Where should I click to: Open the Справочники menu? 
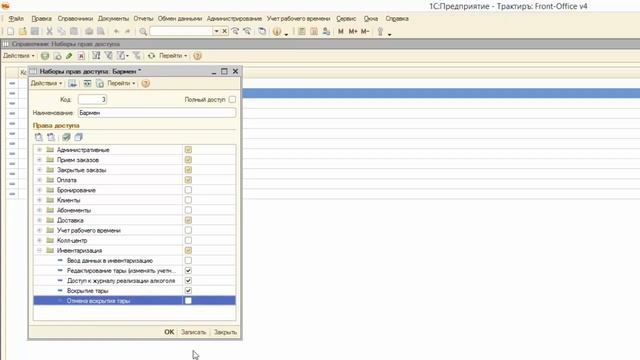click(75, 19)
